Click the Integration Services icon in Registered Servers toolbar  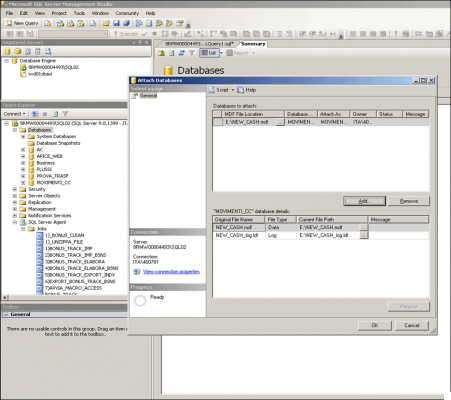[48, 51]
